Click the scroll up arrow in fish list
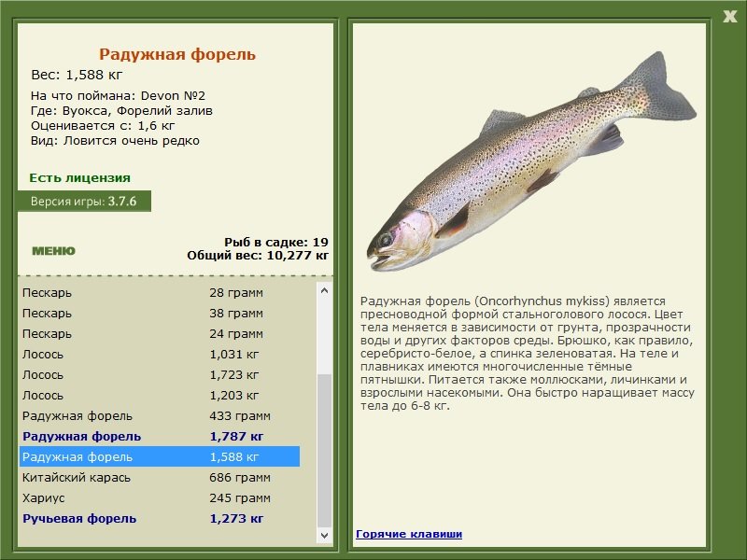 (x=324, y=290)
